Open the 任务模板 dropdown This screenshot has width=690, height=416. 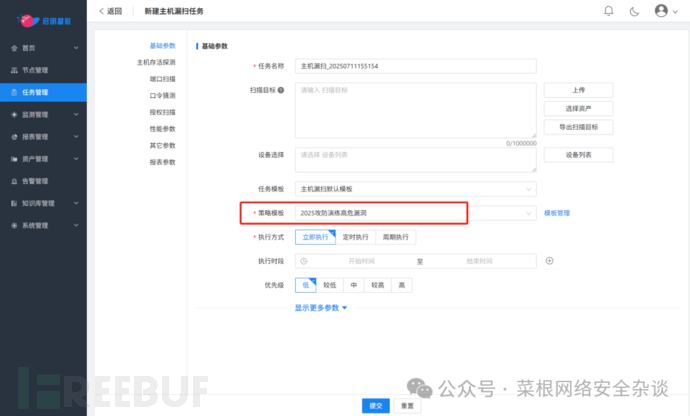pos(416,189)
